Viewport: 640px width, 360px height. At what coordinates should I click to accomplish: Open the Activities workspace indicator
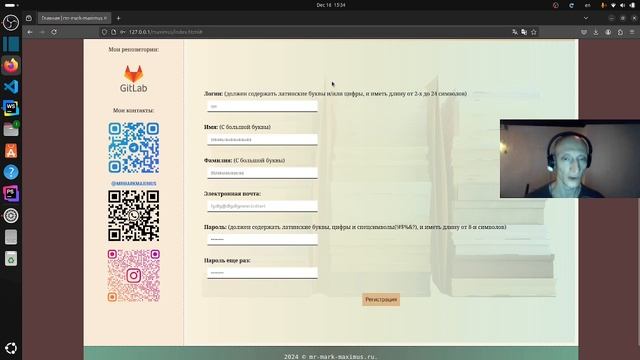pos(11,5)
